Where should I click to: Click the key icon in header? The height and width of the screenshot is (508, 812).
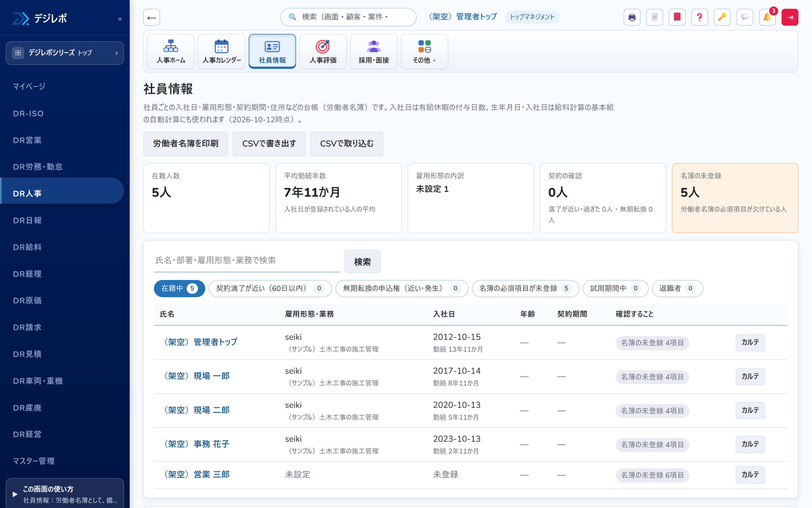click(722, 17)
